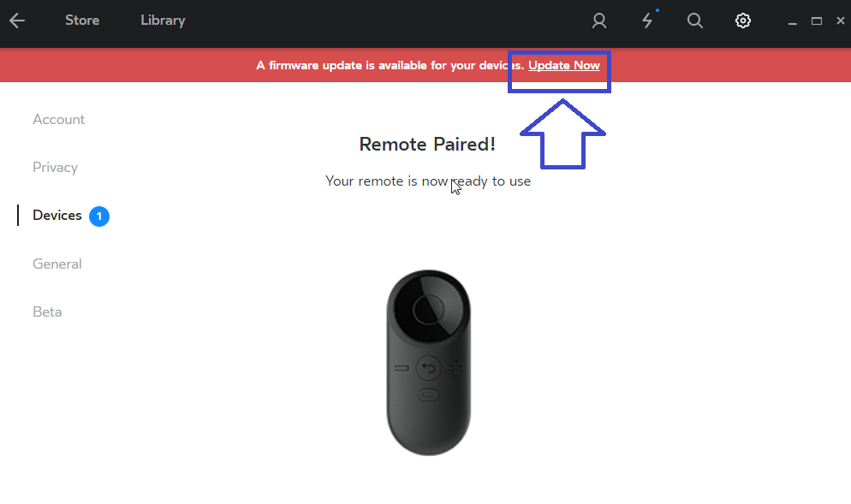Open the settings gear icon
The image size is (851, 504).
click(x=743, y=21)
